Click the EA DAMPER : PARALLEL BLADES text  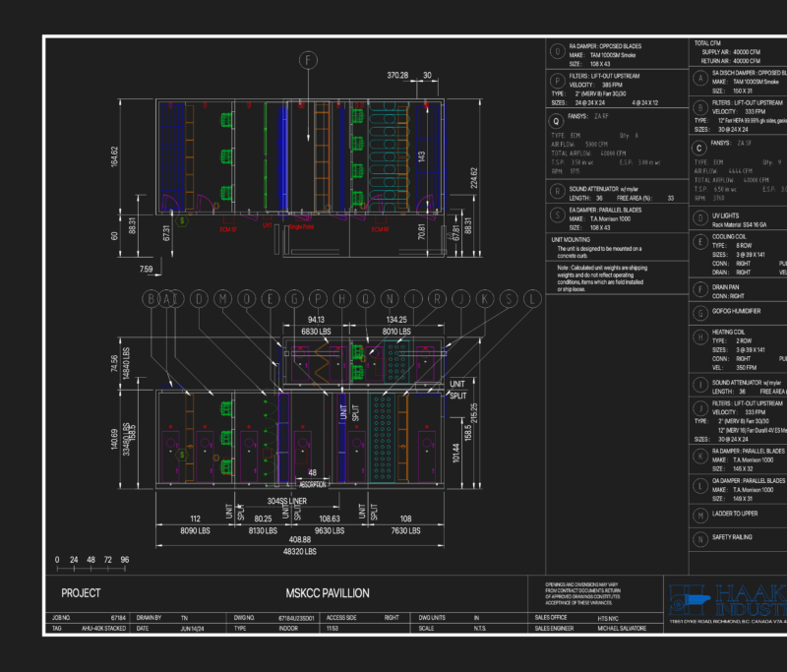click(605, 210)
